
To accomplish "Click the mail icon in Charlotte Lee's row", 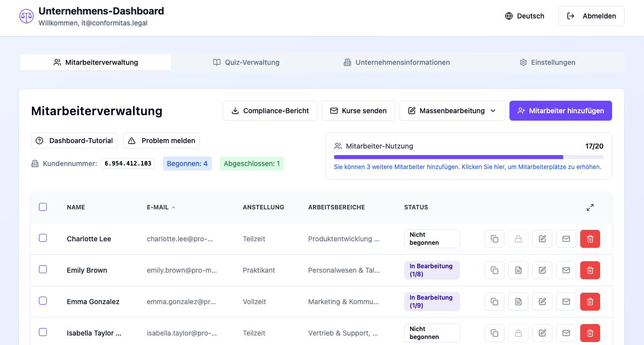I will (x=566, y=239).
